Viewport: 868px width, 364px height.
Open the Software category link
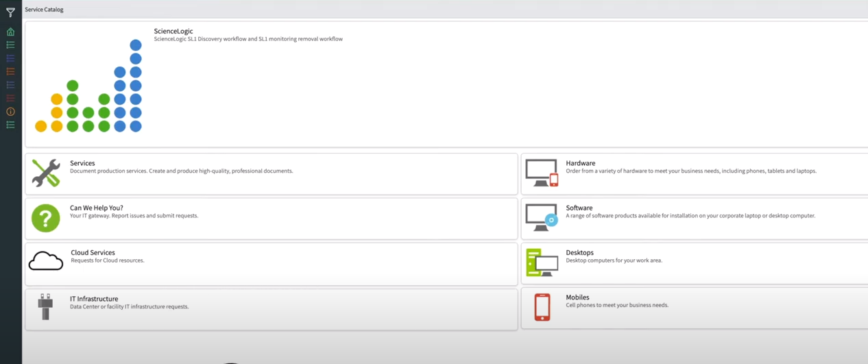[x=579, y=208]
